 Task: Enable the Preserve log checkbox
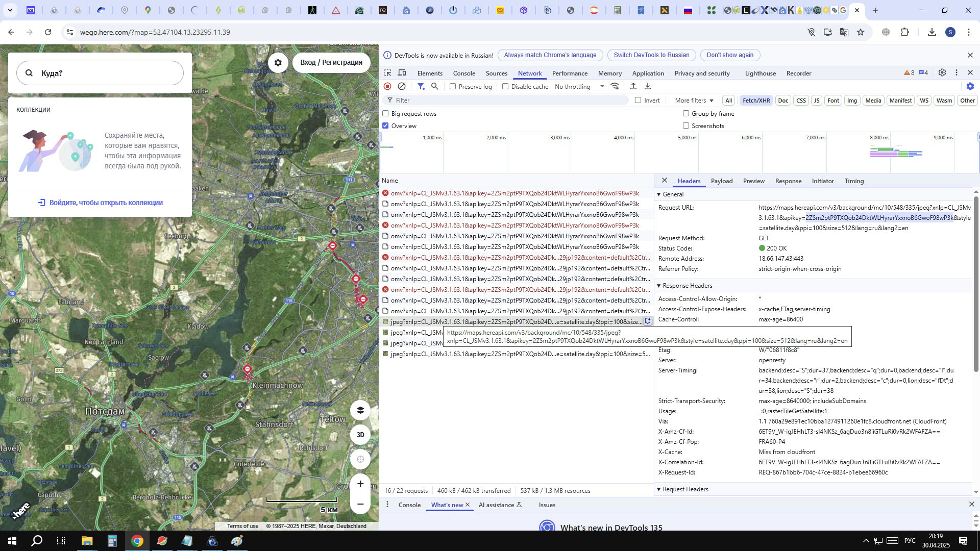[x=453, y=87]
